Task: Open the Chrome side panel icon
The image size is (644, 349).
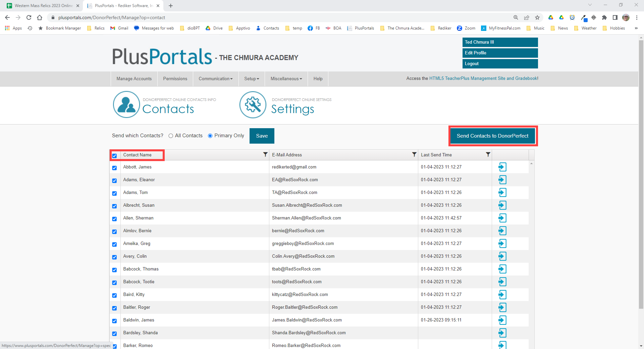Action: coord(615,17)
